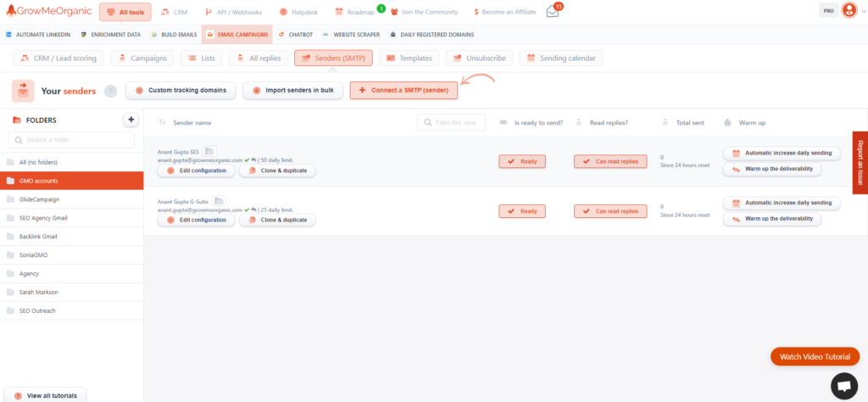Click the folder icon beside Anant Gupta G-Suite

(x=220, y=201)
